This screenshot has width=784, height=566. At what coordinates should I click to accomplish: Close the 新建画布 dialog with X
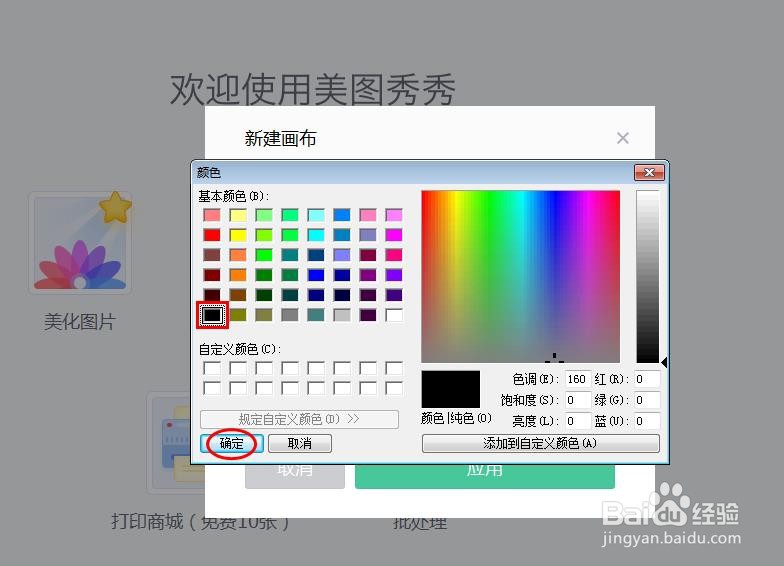pyautogui.click(x=622, y=138)
